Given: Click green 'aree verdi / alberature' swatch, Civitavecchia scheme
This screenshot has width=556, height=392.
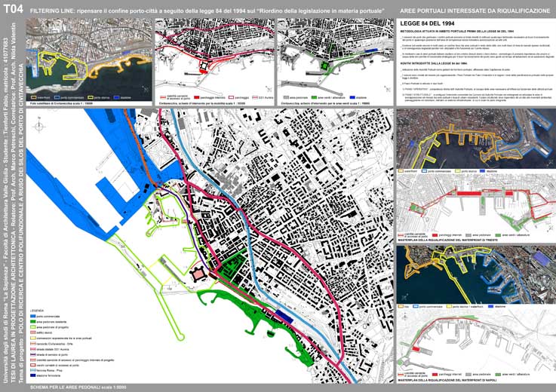Looking at the screenshot, I should pyautogui.click(x=314, y=97).
